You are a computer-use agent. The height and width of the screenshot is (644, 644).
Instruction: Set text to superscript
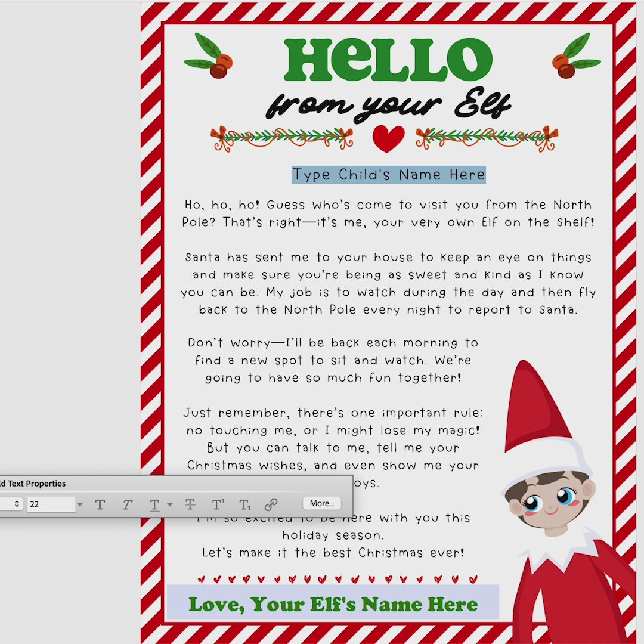[218, 504]
